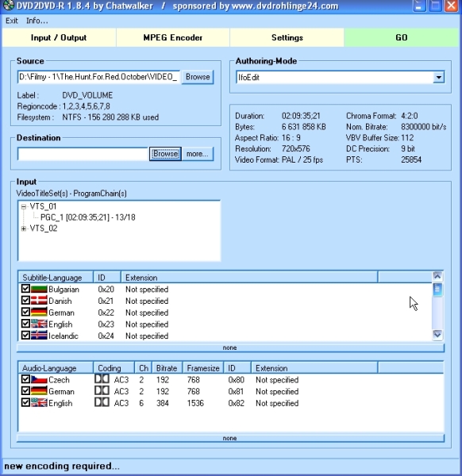
Task: Minimize the DVD2DVD-R window
Action: 419,6
